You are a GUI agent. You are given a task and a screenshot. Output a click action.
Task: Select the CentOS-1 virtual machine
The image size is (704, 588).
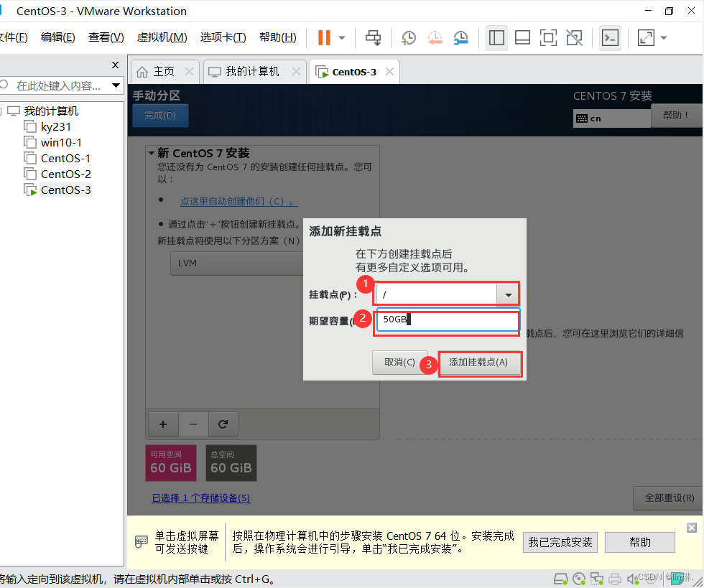(65, 159)
